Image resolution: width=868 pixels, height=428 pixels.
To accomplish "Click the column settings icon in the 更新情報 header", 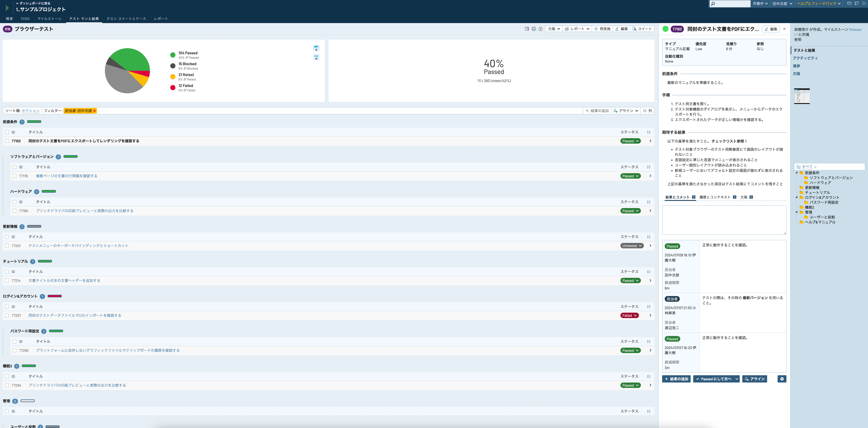I will (649, 237).
